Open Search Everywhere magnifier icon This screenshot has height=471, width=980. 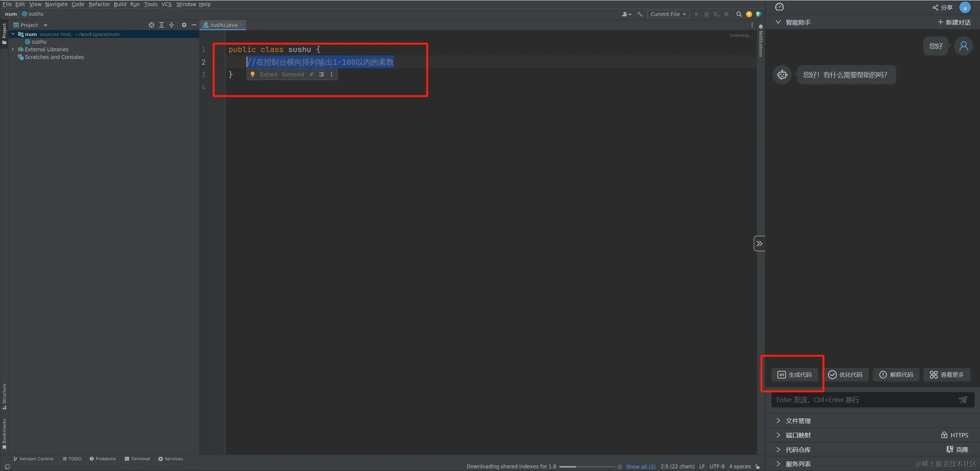point(739,14)
